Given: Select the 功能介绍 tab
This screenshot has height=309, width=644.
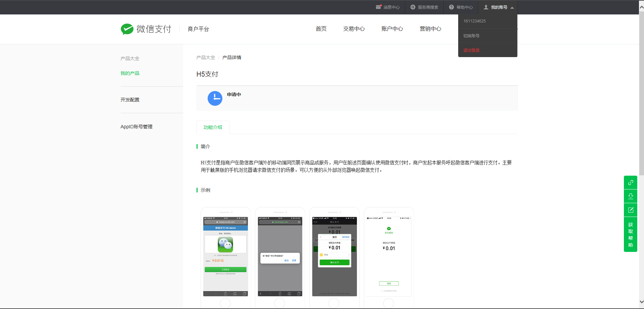Looking at the screenshot, I should click(213, 127).
